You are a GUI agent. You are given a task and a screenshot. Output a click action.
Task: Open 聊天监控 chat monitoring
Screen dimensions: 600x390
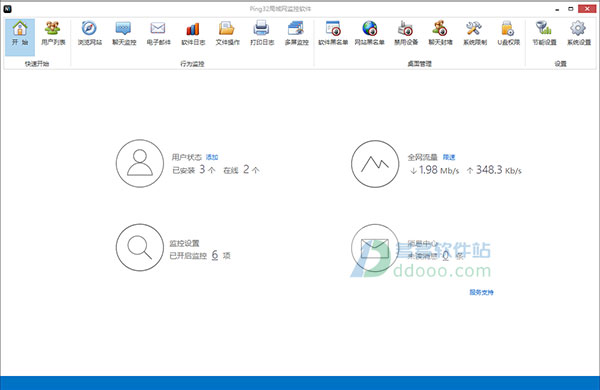[124, 34]
